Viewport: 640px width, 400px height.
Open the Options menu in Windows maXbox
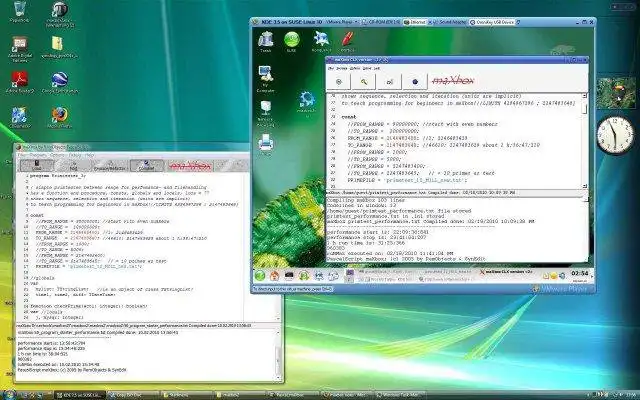click(x=58, y=156)
